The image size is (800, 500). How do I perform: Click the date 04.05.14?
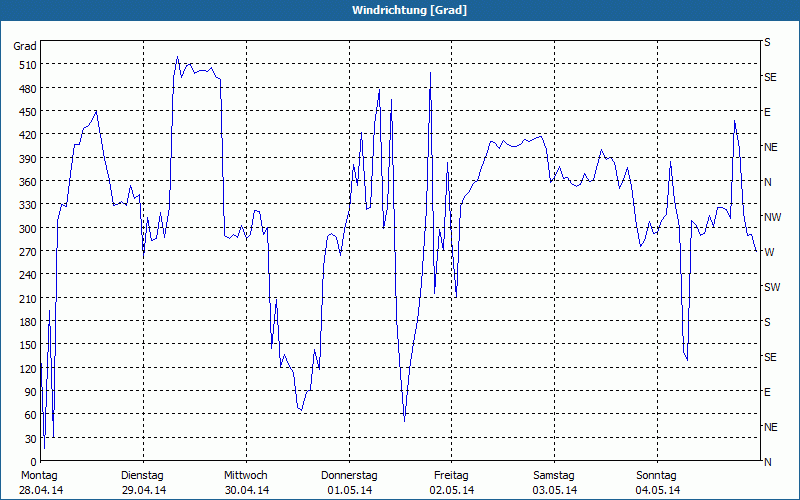click(658, 490)
